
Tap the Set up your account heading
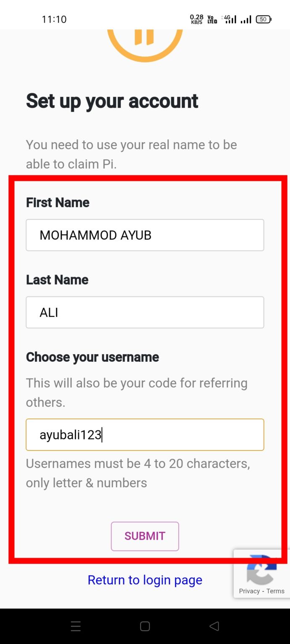point(112,101)
